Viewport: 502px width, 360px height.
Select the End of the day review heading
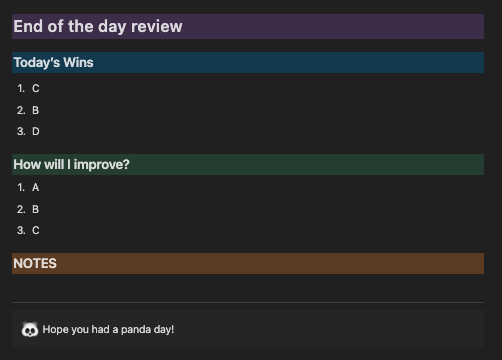[98, 26]
